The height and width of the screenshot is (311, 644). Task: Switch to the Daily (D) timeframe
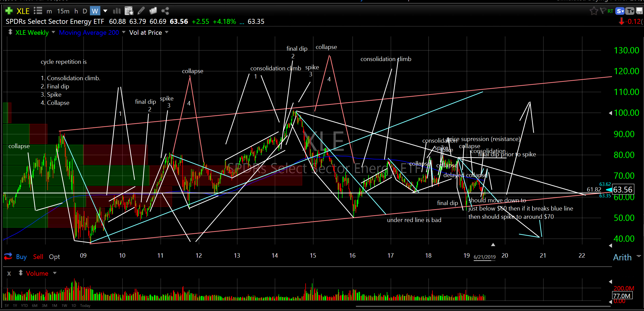coord(85,11)
